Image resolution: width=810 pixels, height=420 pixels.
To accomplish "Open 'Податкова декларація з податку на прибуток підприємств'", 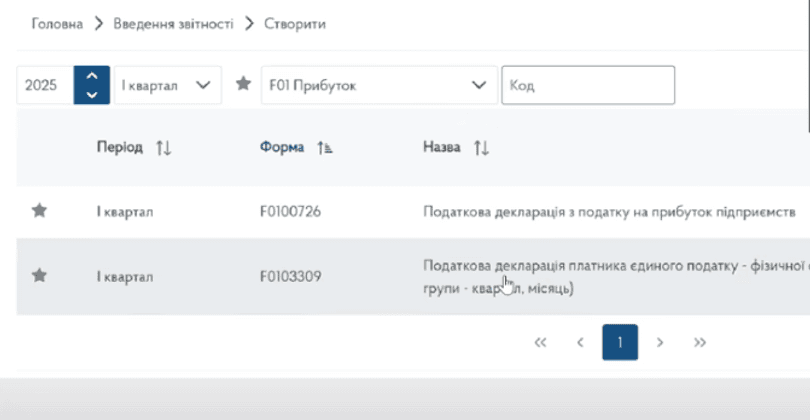I will coord(609,212).
